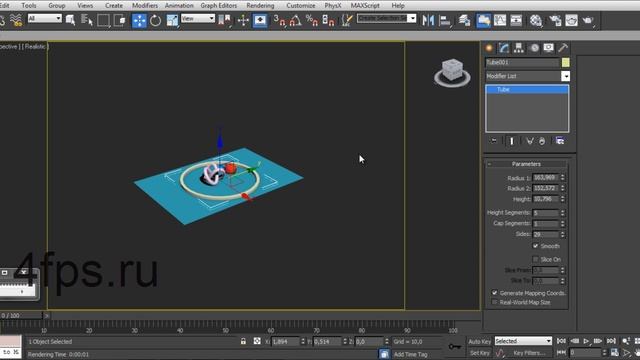Click the Use Pivot Point Center icon
The height and width of the screenshot is (360, 640).
click(224, 20)
